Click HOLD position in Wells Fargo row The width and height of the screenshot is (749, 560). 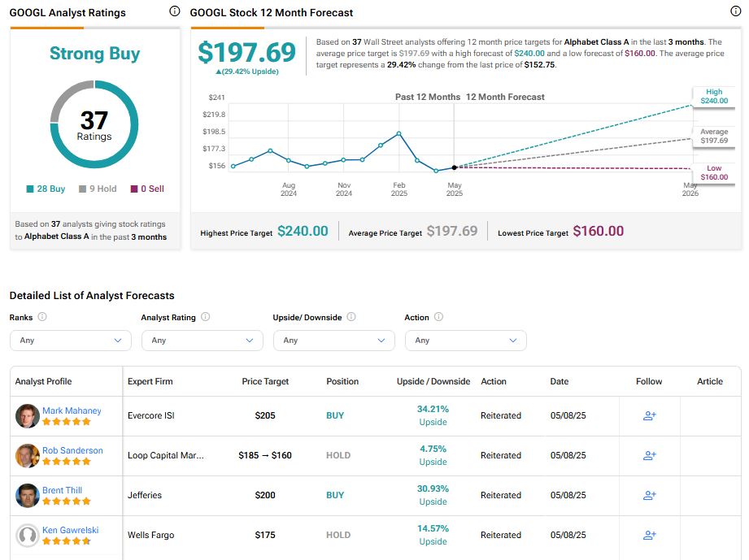coord(338,535)
